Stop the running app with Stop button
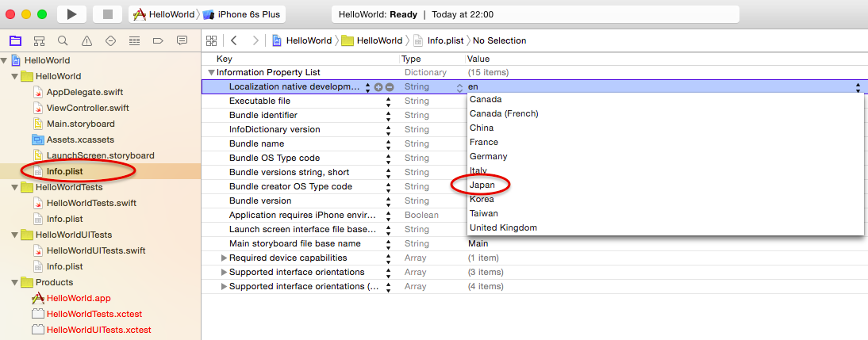The width and height of the screenshot is (868, 340). tap(107, 14)
